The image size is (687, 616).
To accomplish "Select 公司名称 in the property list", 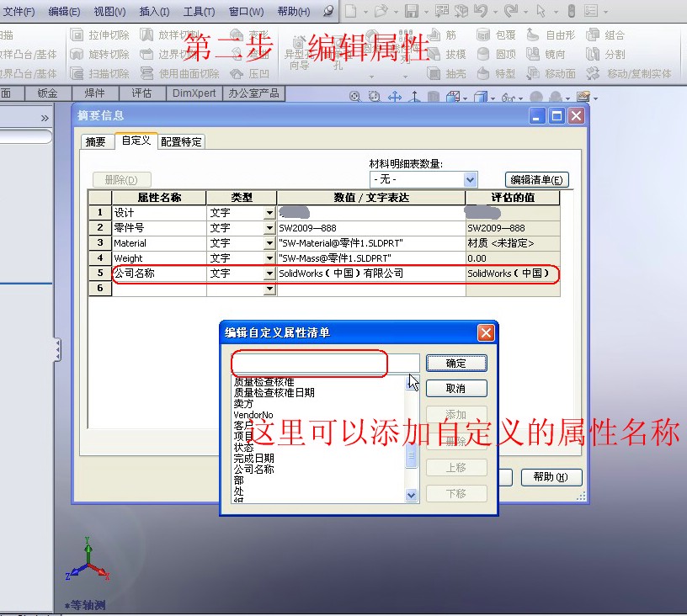I will [x=253, y=470].
